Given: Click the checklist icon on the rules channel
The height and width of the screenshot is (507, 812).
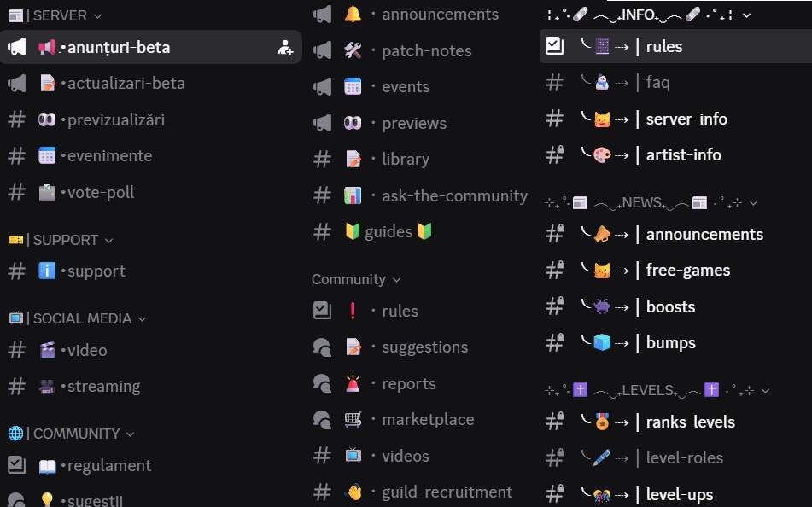Looking at the screenshot, I should tap(553, 46).
